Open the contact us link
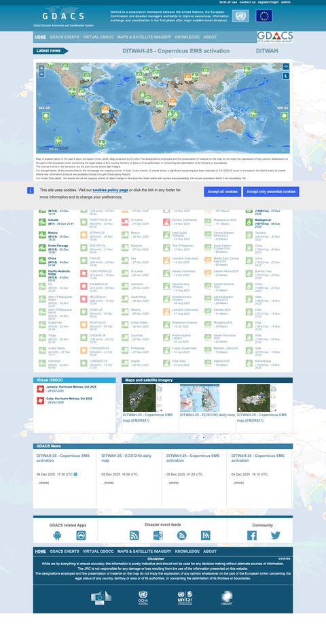The image size is (326, 644). click(x=248, y=2)
